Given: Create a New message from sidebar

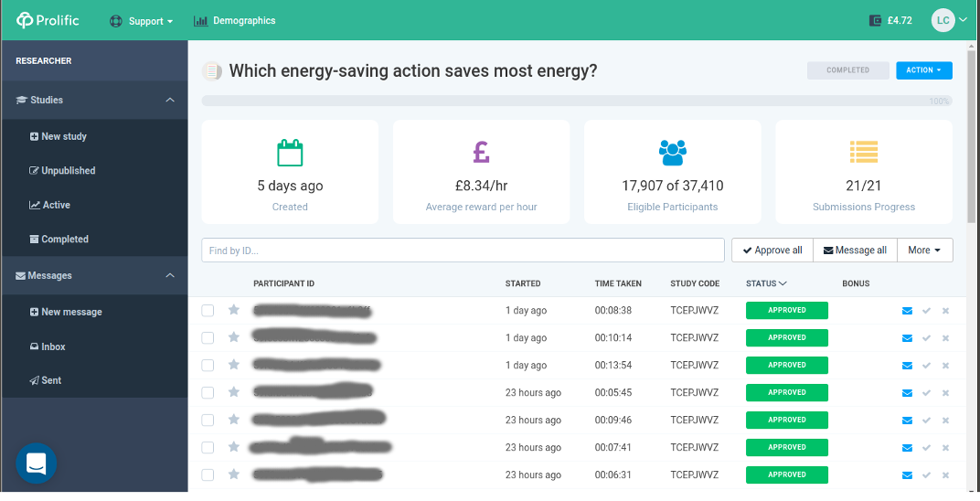Looking at the screenshot, I should (x=66, y=312).
